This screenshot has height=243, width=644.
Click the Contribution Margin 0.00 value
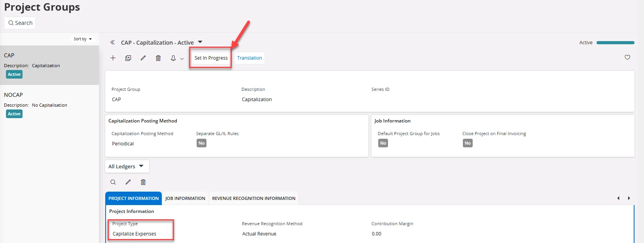pyautogui.click(x=377, y=234)
